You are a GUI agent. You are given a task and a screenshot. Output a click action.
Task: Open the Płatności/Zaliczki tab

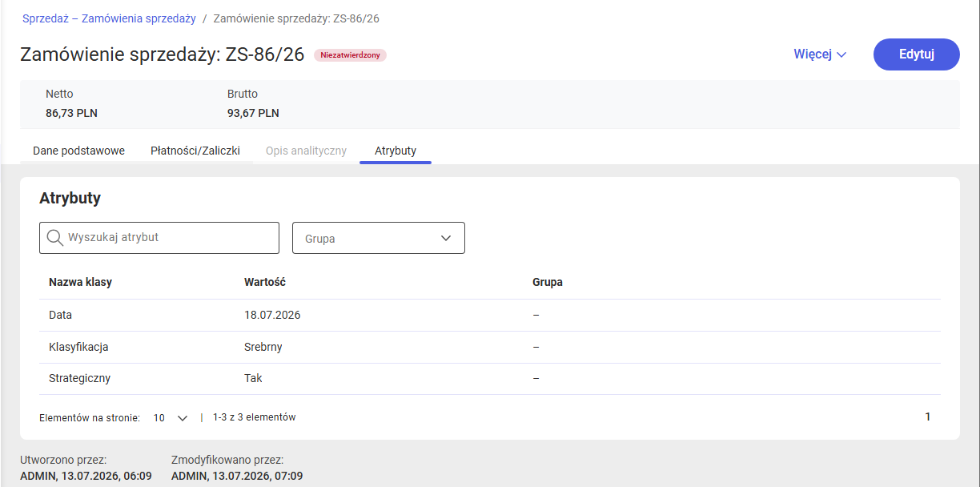(x=195, y=151)
